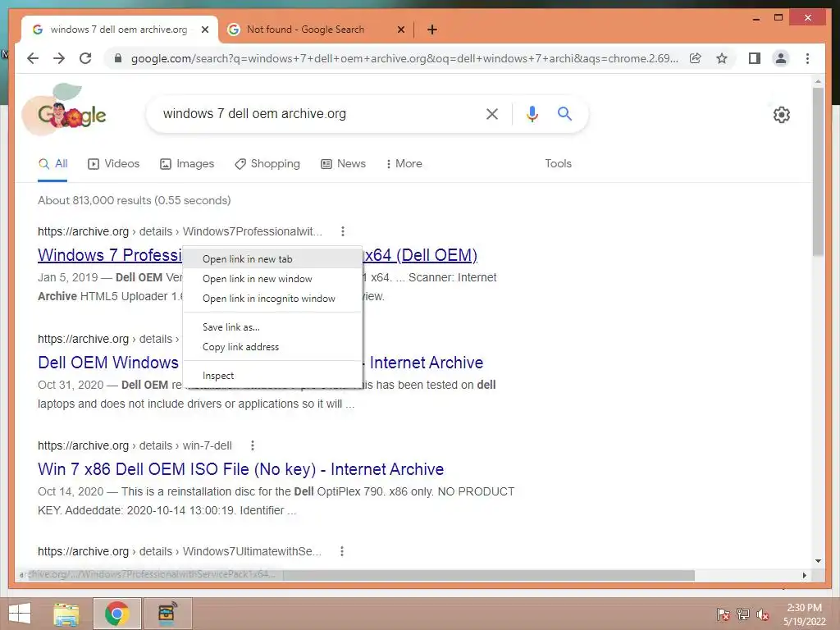Choose 'Open link in incognito window'

coord(272,299)
